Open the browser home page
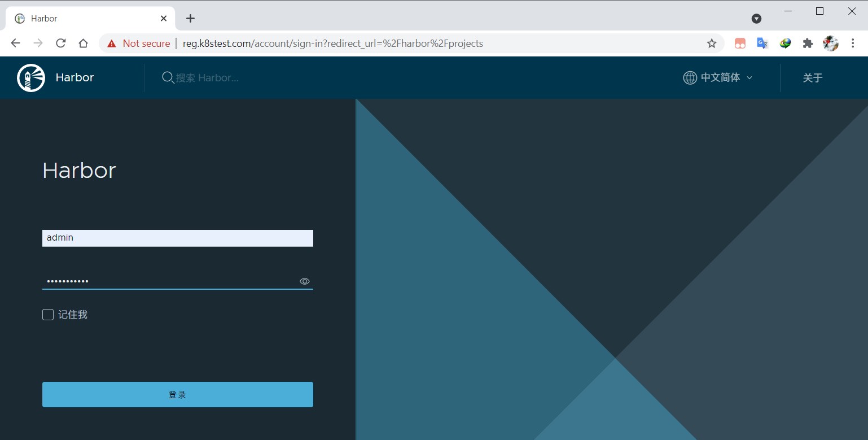This screenshot has height=440, width=868. pos(83,43)
